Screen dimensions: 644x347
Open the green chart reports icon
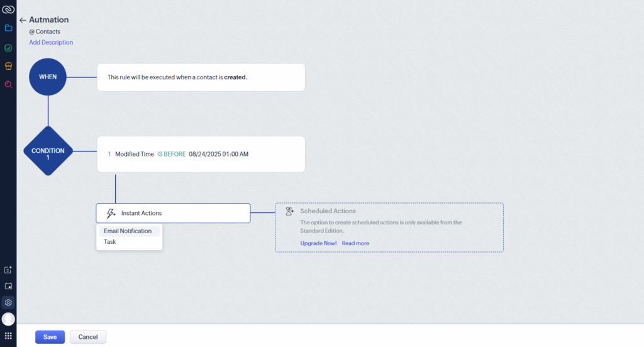(x=8, y=47)
